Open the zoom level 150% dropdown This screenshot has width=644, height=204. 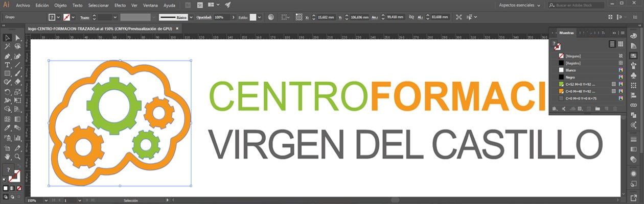(x=47, y=201)
